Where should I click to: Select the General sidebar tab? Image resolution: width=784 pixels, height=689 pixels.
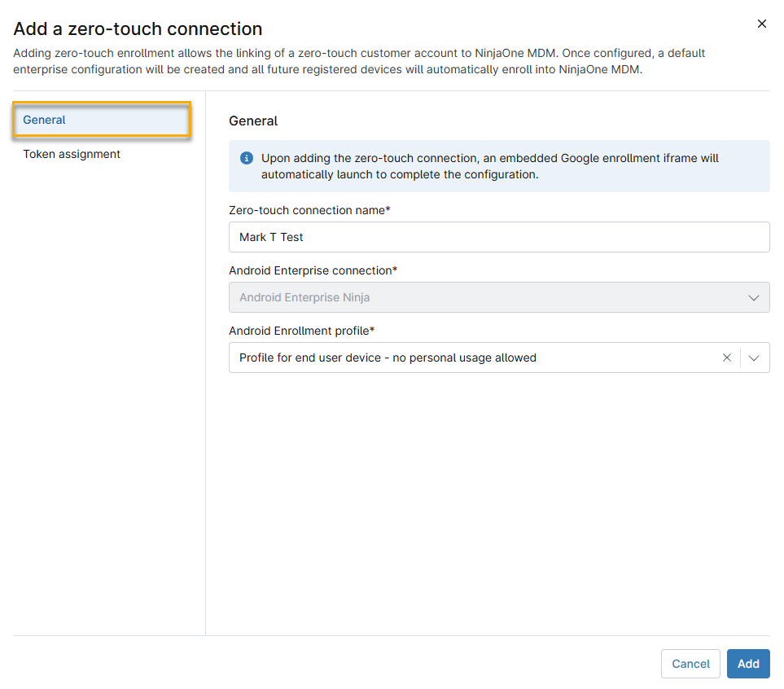point(102,120)
